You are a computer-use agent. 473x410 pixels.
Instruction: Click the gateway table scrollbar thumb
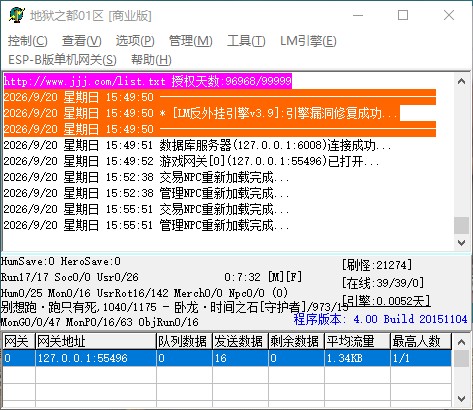[462, 358]
